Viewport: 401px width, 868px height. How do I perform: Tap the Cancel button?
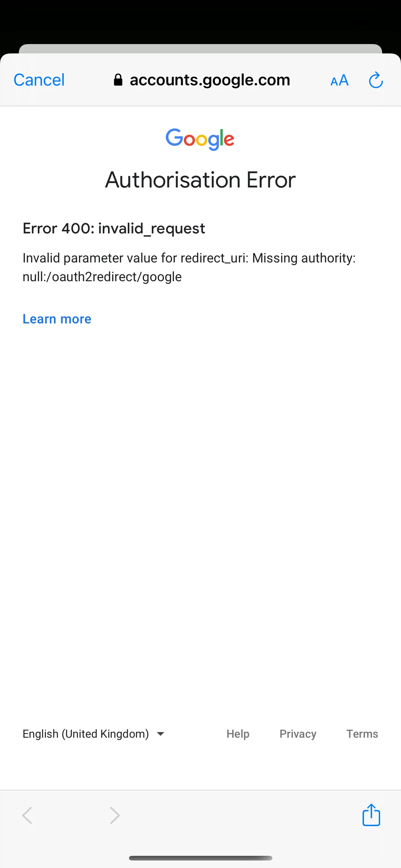click(39, 80)
